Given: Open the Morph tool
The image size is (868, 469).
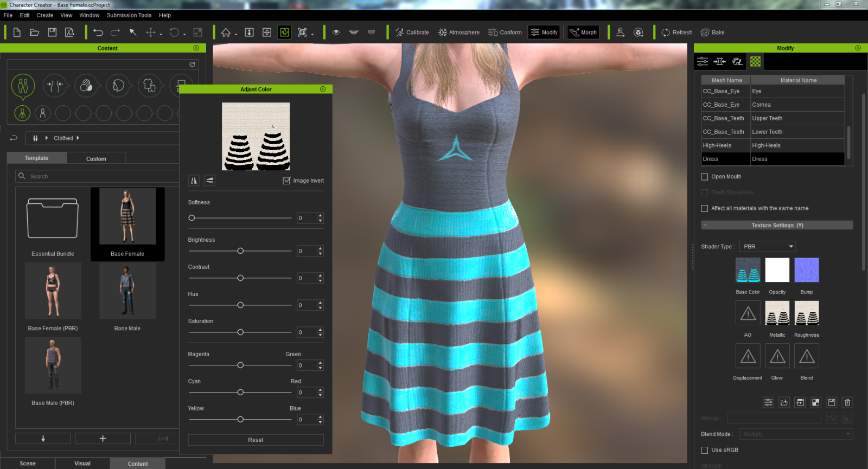Looking at the screenshot, I should (x=583, y=33).
